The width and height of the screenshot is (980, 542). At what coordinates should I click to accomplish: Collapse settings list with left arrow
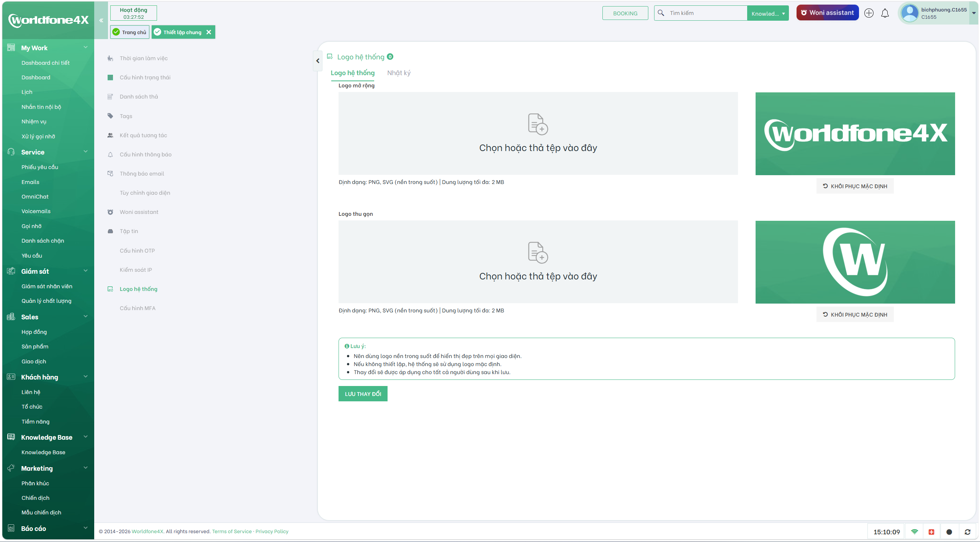(317, 61)
